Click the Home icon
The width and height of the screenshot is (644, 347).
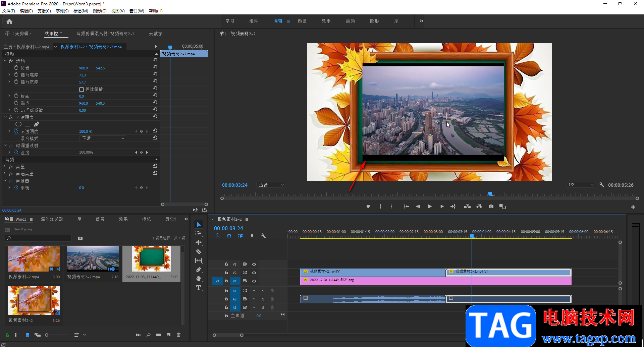pyautogui.click(x=9, y=21)
